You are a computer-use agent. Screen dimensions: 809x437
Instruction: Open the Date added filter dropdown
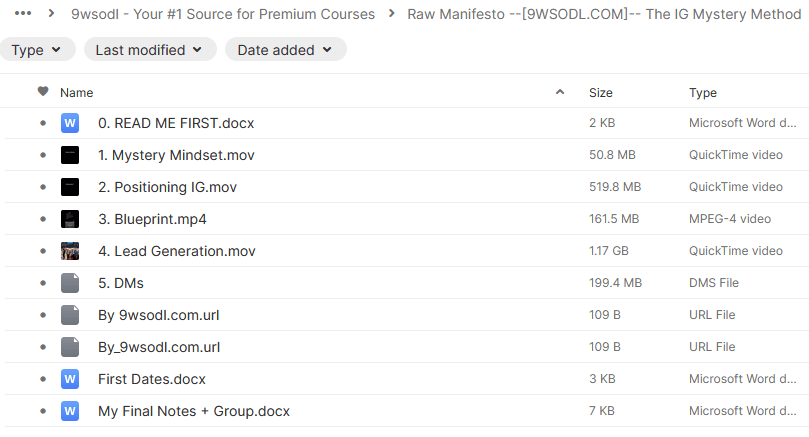click(285, 50)
